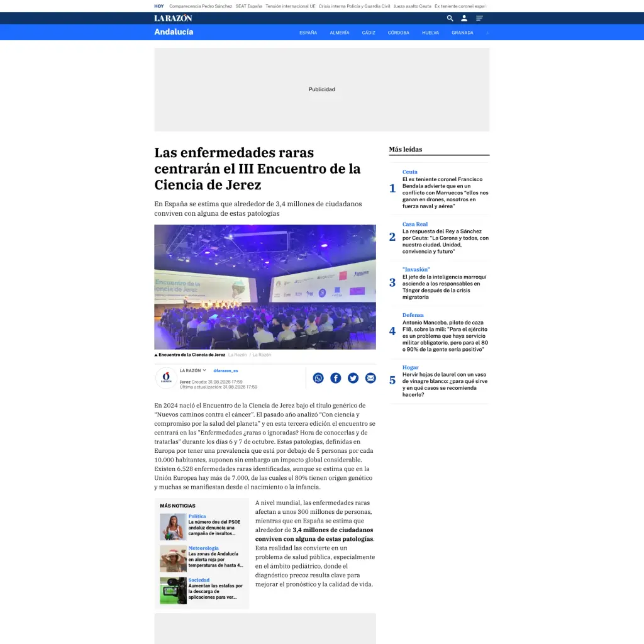The image size is (644, 644).
Task: Click the Casa Real category label
Action: (x=415, y=224)
